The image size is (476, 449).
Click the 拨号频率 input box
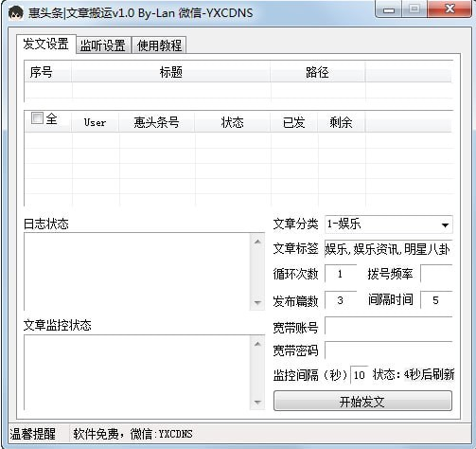tap(437, 274)
